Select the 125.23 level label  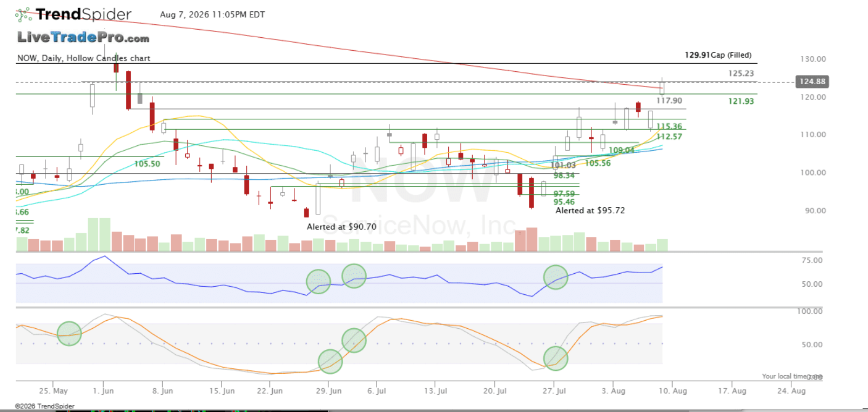[x=741, y=73]
